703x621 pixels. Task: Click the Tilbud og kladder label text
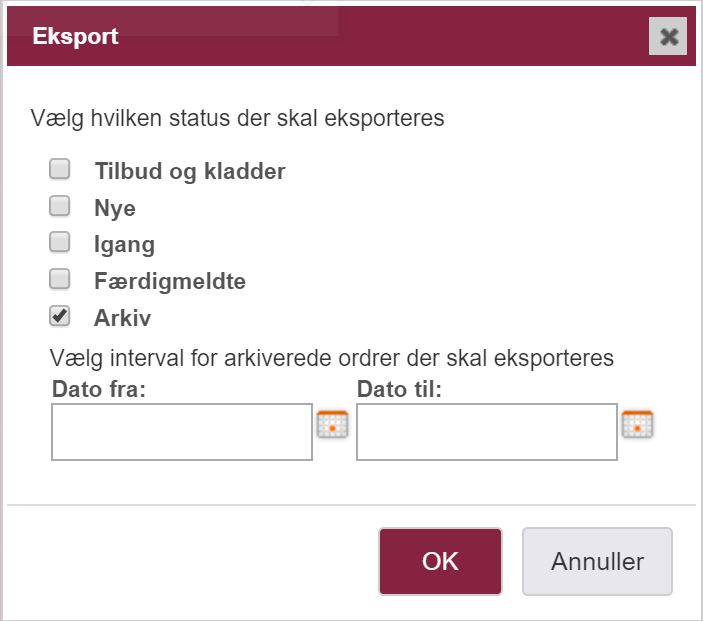190,171
